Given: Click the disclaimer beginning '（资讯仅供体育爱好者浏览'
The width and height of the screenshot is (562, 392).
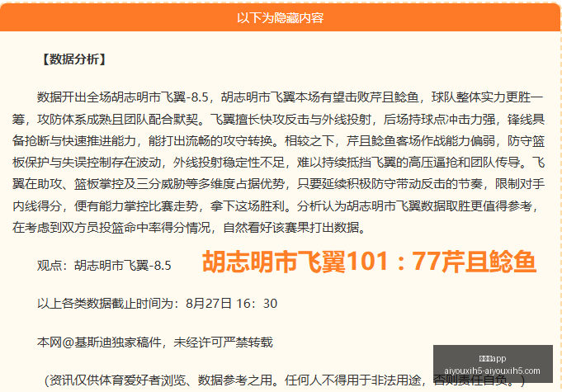Looking at the screenshot, I should click(x=285, y=380).
